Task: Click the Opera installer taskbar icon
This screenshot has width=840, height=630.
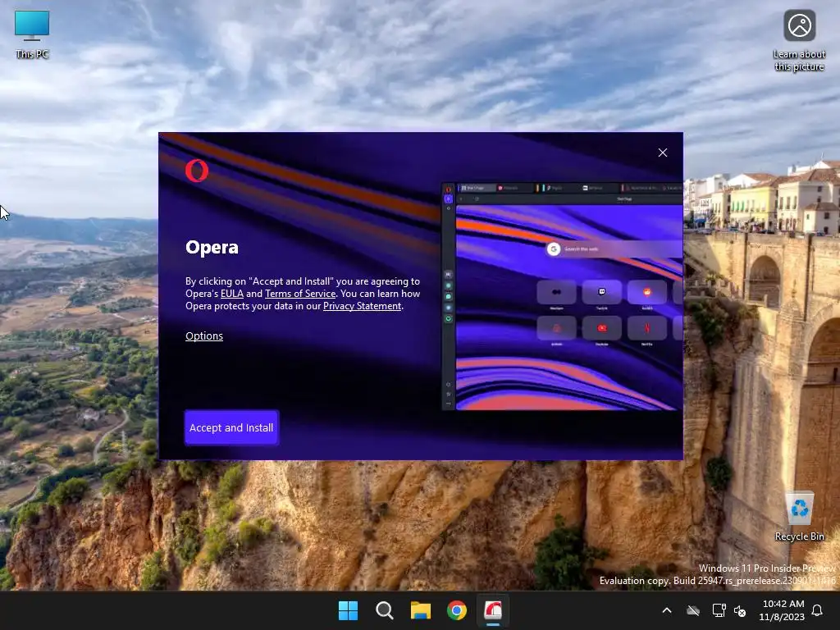Action: (x=493, y=610)
